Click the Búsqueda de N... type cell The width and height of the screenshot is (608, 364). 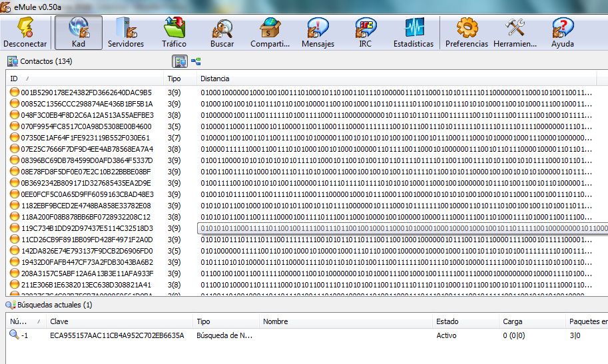pyautogui.click(x=224, y=335)
